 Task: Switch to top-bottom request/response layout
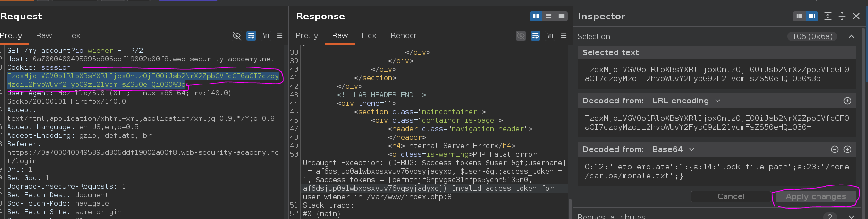pyautogui.click(x=548, y=16)
